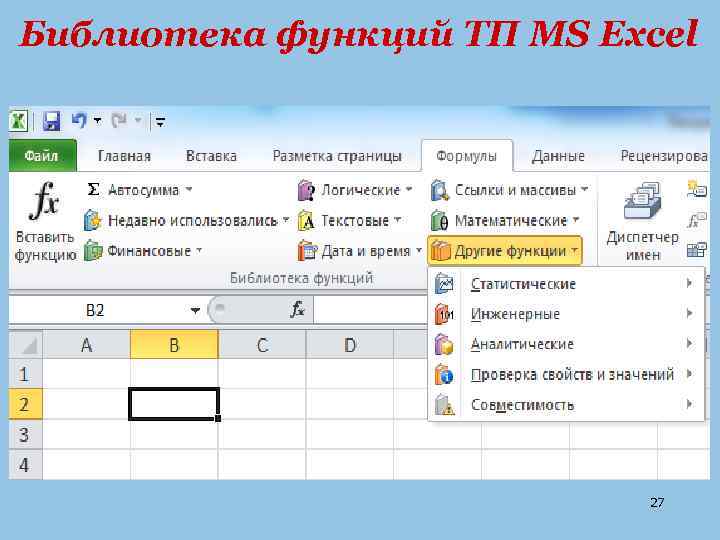Image resolution: width=720 pixels, height=540 pixels.
Task: Click the Недавно использовались star book icon
Action: [x=92, y=220]
